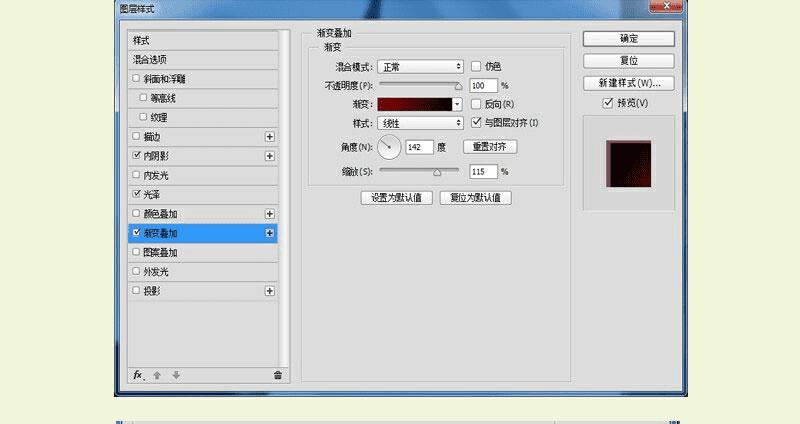Click the trash delete effect icon

278,375
